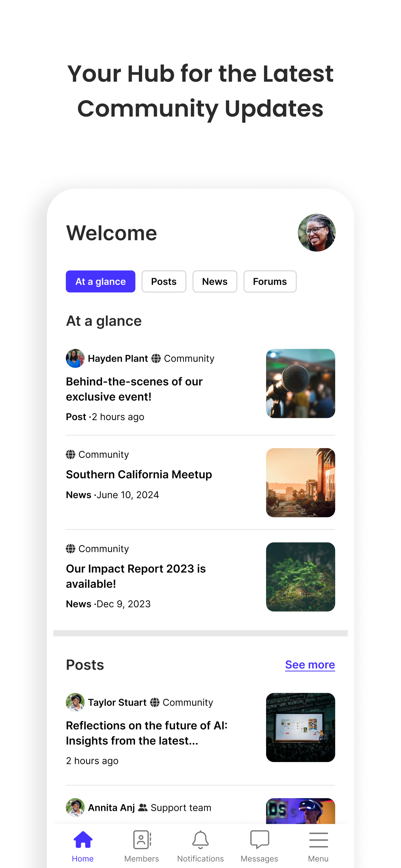The width and height of the screenshot is (401, 868).
Task: Switch to the News tab
Action: point(215,281)
